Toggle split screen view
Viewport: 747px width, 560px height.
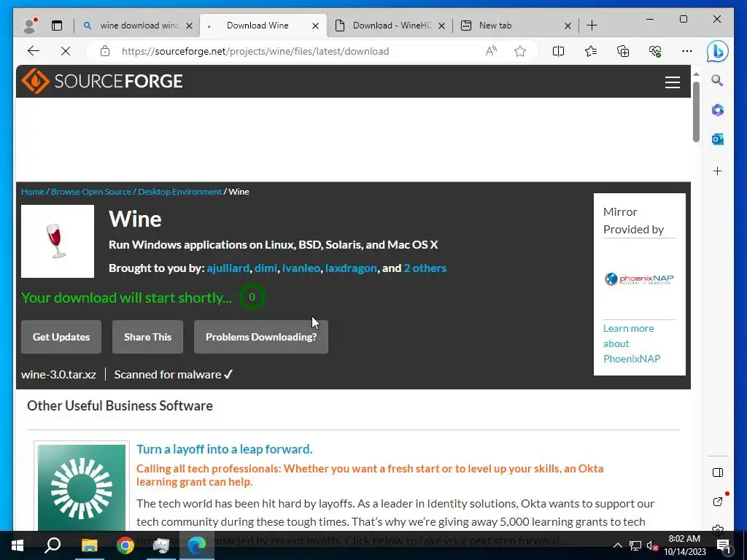[558, 51]
